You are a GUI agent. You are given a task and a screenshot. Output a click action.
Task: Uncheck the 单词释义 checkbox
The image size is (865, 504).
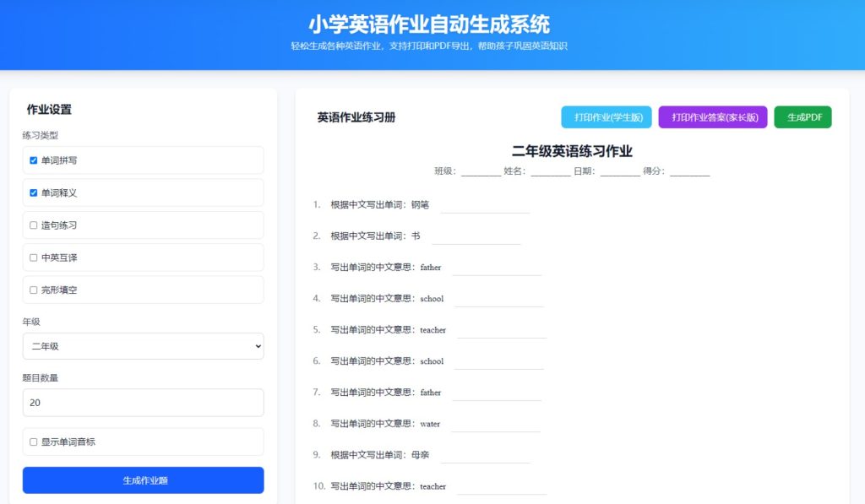pos(34,192)
